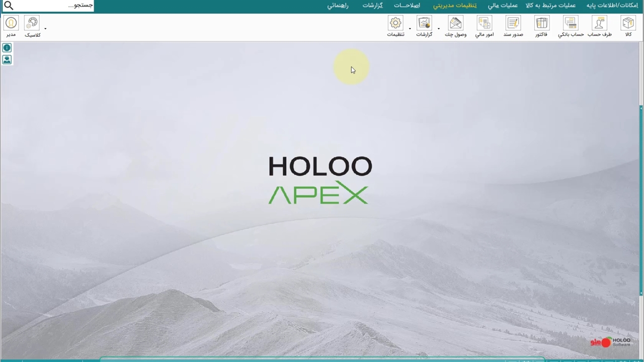Open the تنظیمات مدیریتی menu

click(x=455, y=6)
